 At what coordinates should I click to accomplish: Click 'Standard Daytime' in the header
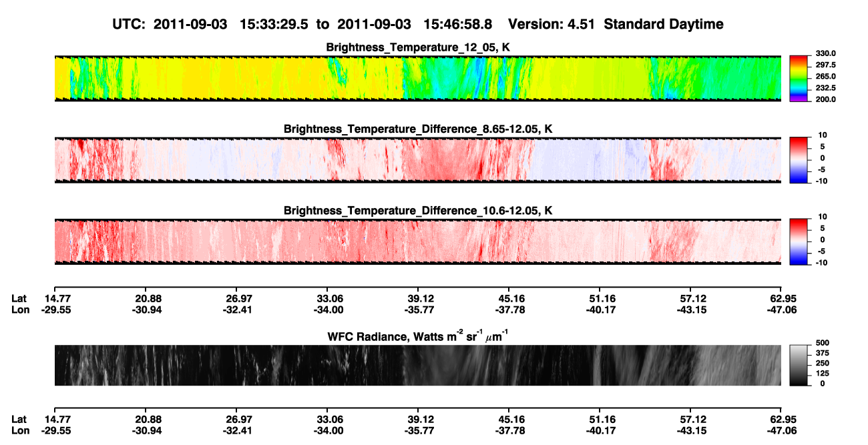(x=662, y=25)
